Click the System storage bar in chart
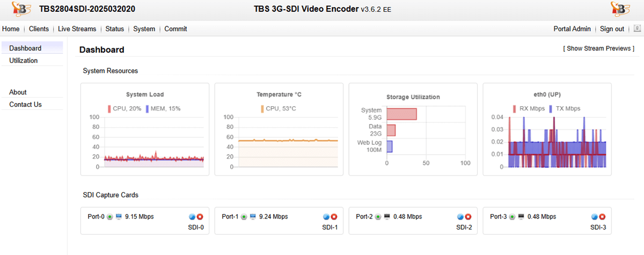 coord(401,114)
